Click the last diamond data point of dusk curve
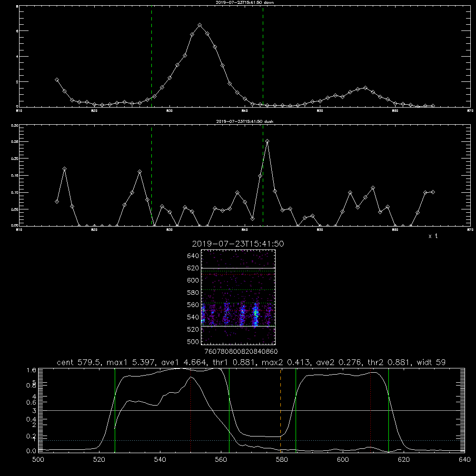Screen dimensions: 476x476 click(433, 192)
